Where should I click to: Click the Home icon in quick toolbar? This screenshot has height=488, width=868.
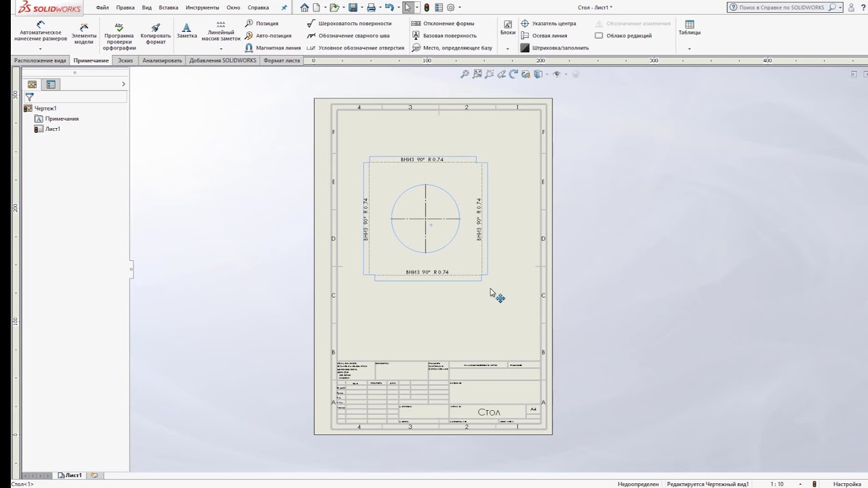pos(304,7)
